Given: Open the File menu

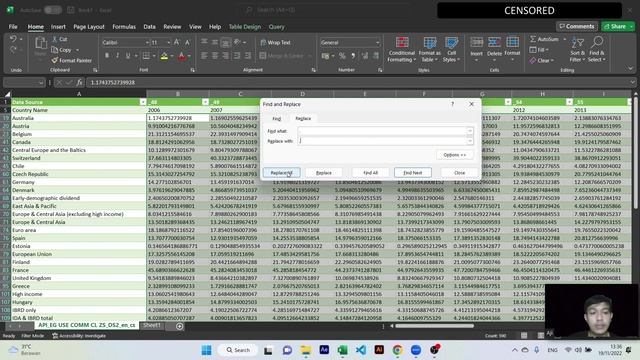Looking at the screenshot, I should tap(13, 27).
